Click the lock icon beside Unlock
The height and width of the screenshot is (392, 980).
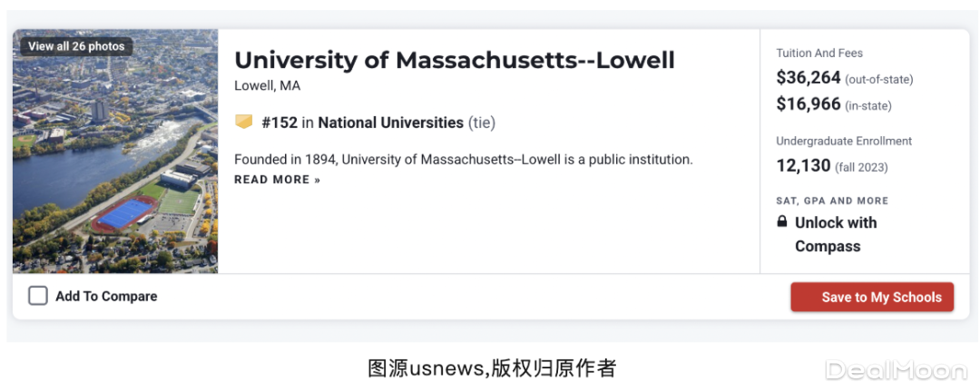(x=782, y=222)
